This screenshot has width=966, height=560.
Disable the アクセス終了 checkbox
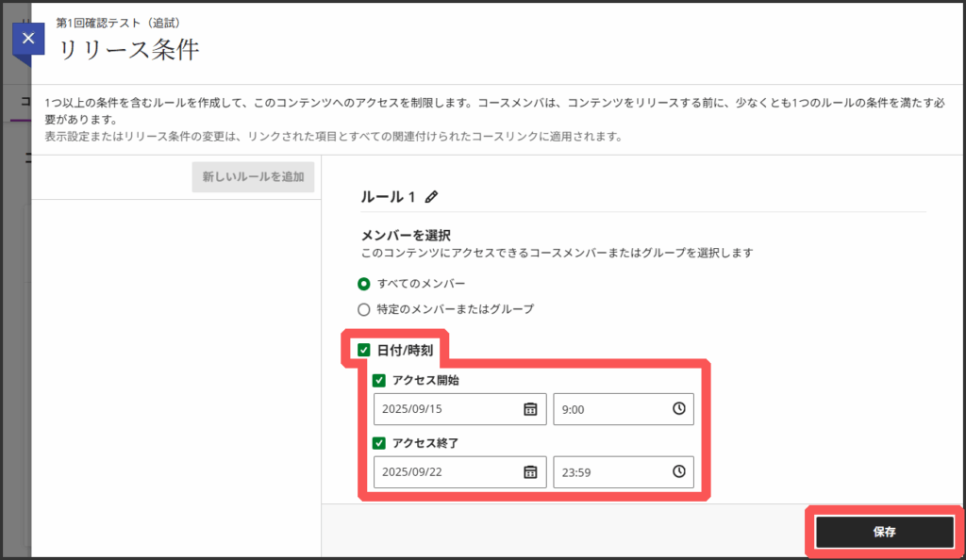(x=379, y=443)
